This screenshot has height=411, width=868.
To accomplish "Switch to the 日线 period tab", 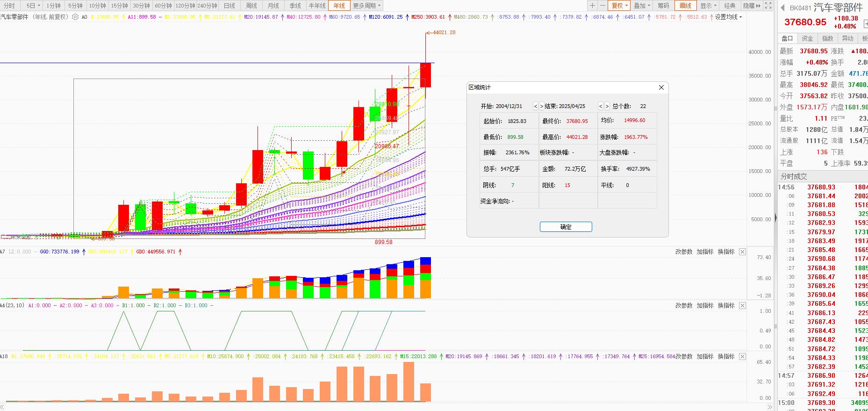I will tap(230, 6).
